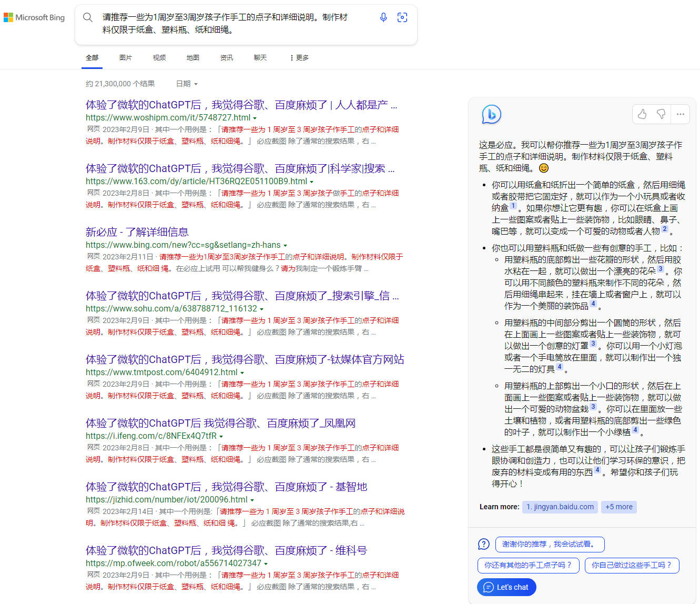Click suggestion 谢谢你的推荐，我会试试看
Viewport: 700px width, 604px height.
[x=550, y=544]
